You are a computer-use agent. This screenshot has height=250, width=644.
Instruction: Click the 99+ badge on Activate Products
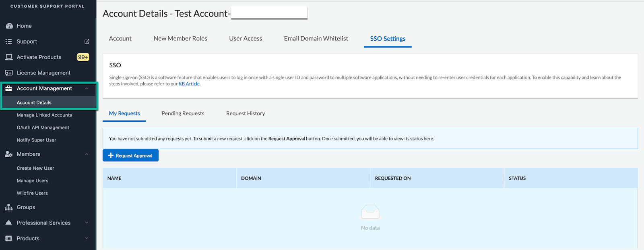(83, 57)
